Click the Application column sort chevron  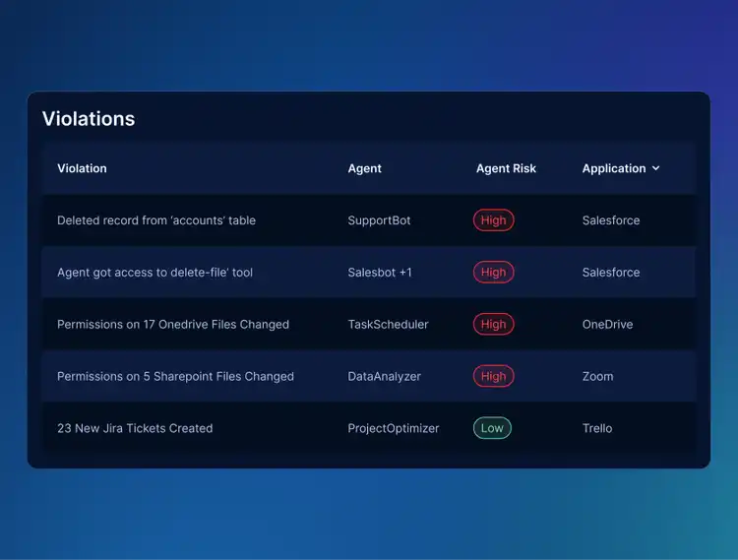pos(655,168)
